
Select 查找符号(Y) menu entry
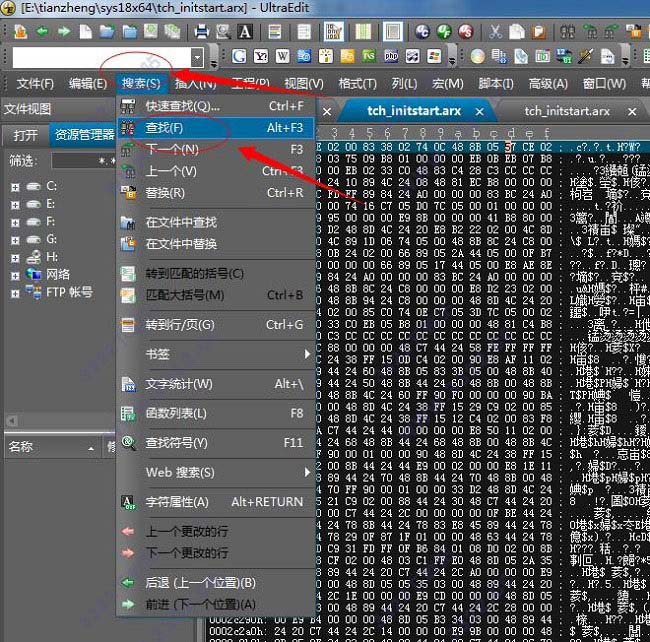pos(215,443)
